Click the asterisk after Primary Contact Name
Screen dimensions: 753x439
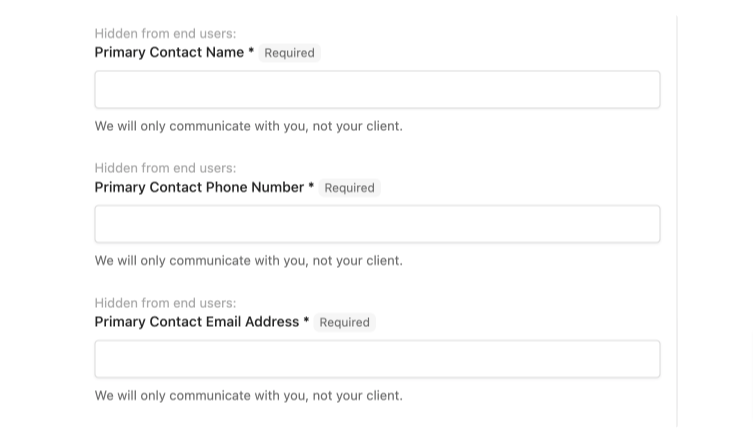click(251, 50)
